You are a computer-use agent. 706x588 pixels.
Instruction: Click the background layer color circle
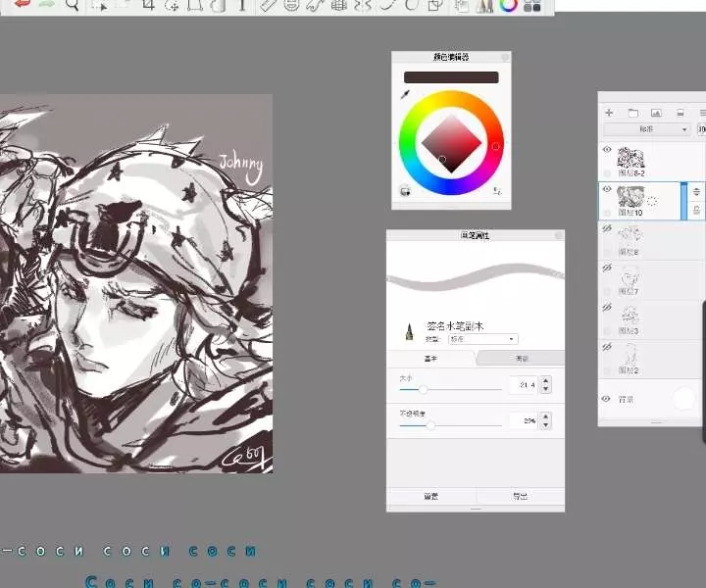tap(684, 399)
